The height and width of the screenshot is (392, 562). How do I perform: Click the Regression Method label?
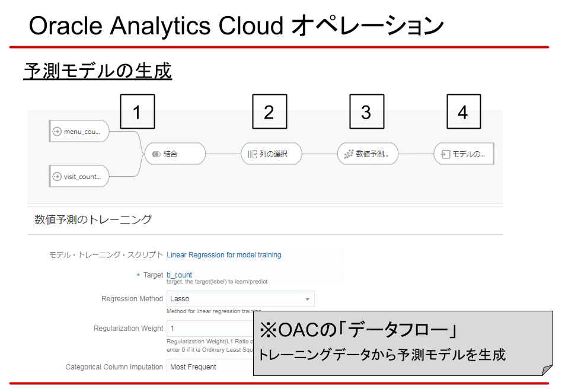132,299
